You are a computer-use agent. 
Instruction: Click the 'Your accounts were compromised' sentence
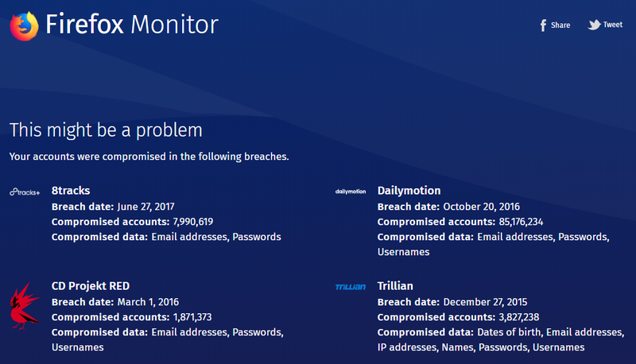tap(149, 157)
